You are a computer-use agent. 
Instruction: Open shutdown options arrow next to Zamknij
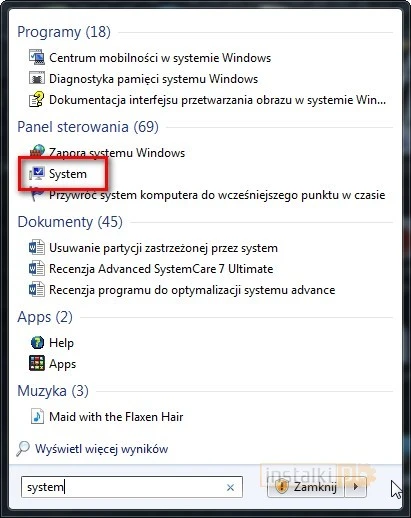point(355,487)
